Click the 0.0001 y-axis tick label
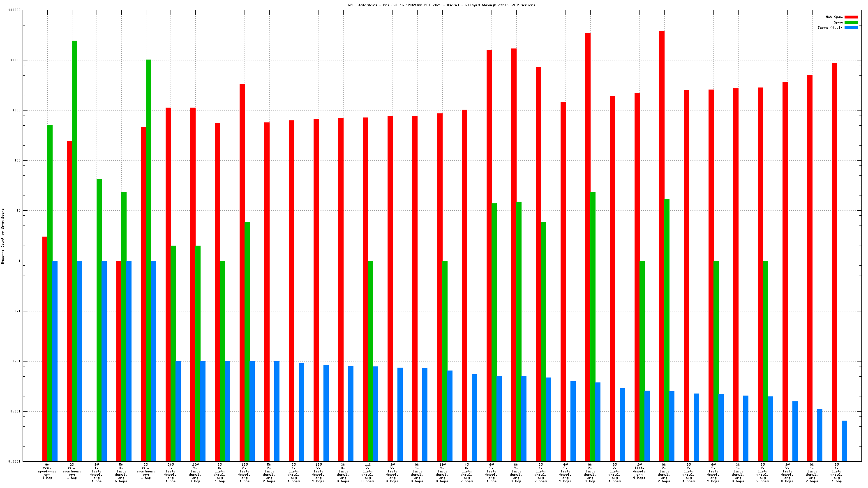The width and height of the screenshot is (868, 488). (x=14, y=461)
